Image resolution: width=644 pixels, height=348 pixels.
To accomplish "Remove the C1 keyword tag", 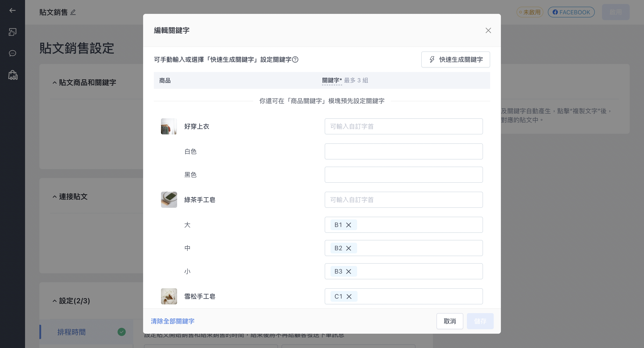I will (x=349, y=297).
